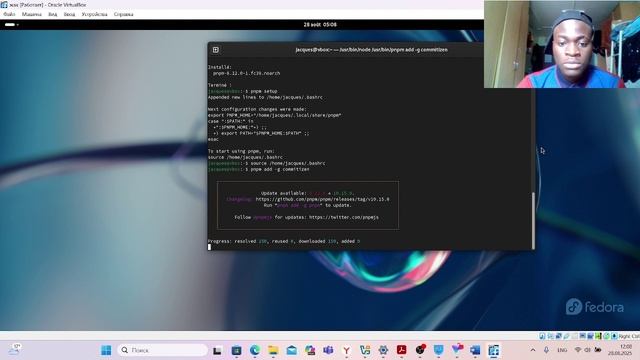Switch to the active VirtualBox VM taskbar icon
640x360 pixels.
(493, 350)
